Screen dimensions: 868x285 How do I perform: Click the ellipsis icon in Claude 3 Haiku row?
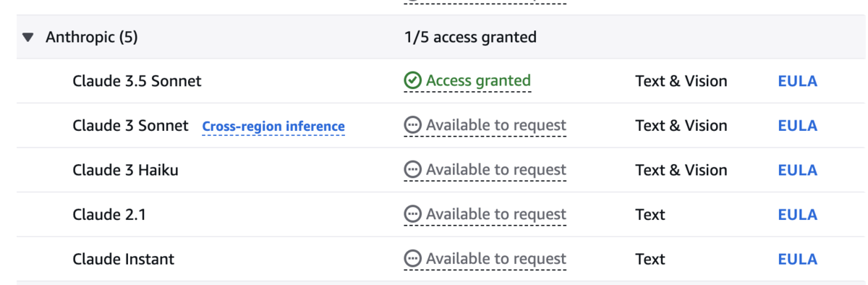point(412,170)
